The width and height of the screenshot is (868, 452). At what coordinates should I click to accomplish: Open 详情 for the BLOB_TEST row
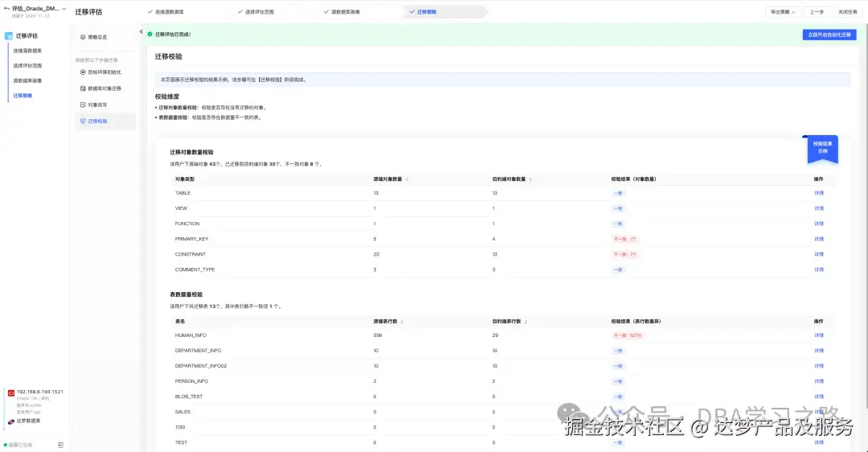pyautogui.click(x=819, y=397)
